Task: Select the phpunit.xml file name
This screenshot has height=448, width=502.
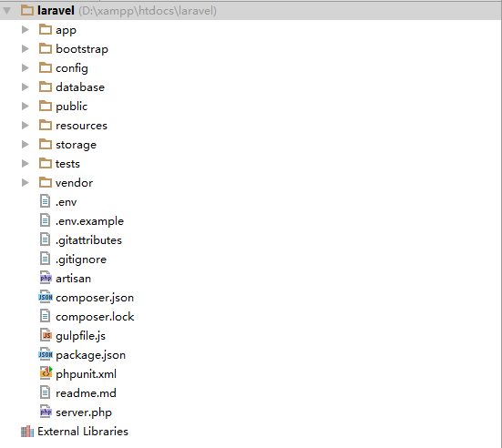Action: tap(87, 374)
